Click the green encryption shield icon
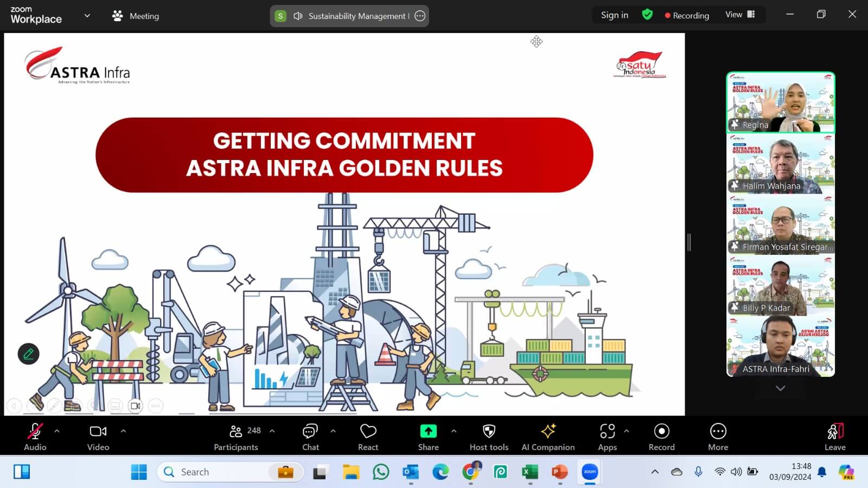 click(647, 15)
